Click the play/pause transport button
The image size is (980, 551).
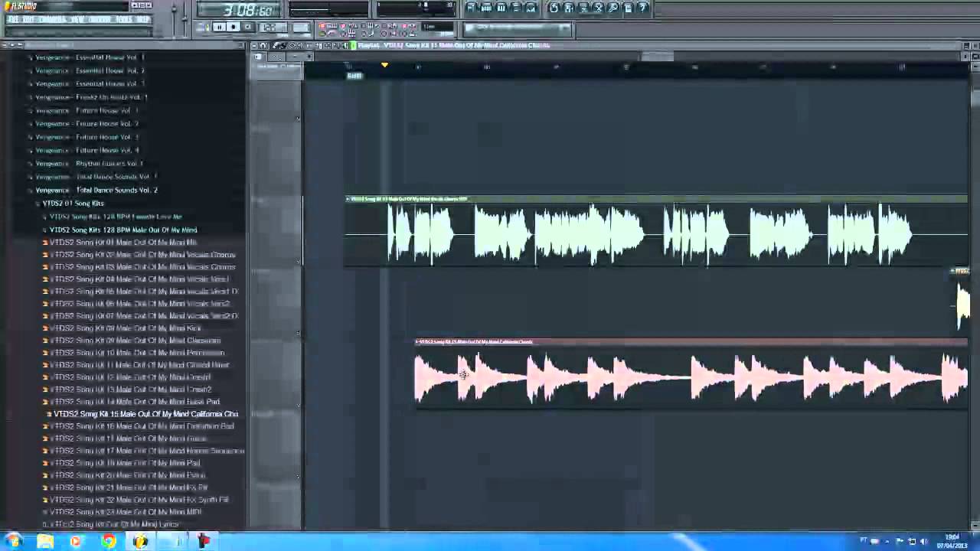pyautogui.click(x=220, y=28)
